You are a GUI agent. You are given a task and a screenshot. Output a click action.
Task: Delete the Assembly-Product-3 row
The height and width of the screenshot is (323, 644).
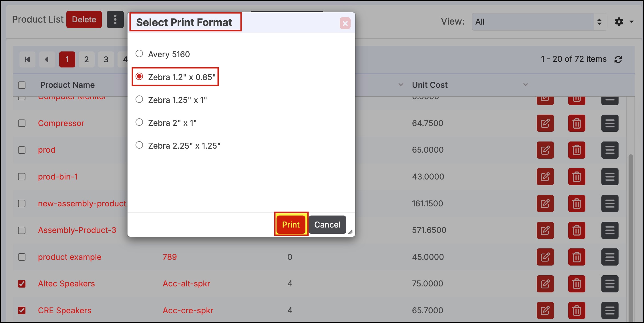point(577,230)
